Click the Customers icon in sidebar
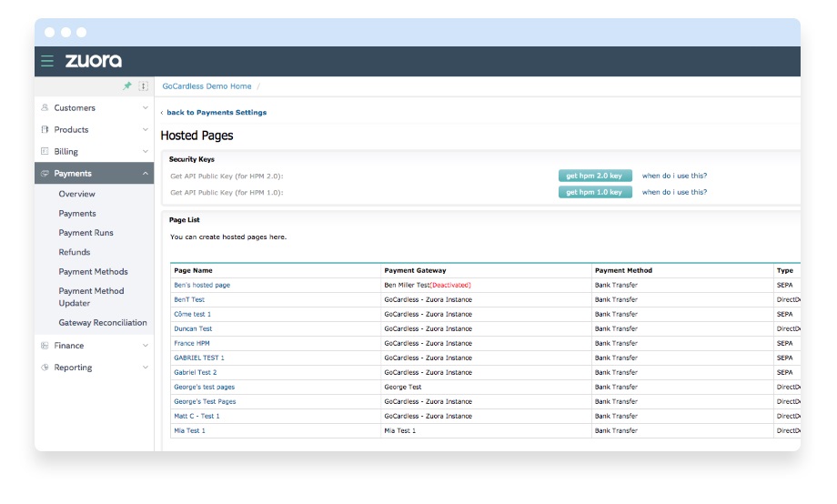The width and height of the screenshot is (837, 504). pyautogui.click(x=45, y=107)
